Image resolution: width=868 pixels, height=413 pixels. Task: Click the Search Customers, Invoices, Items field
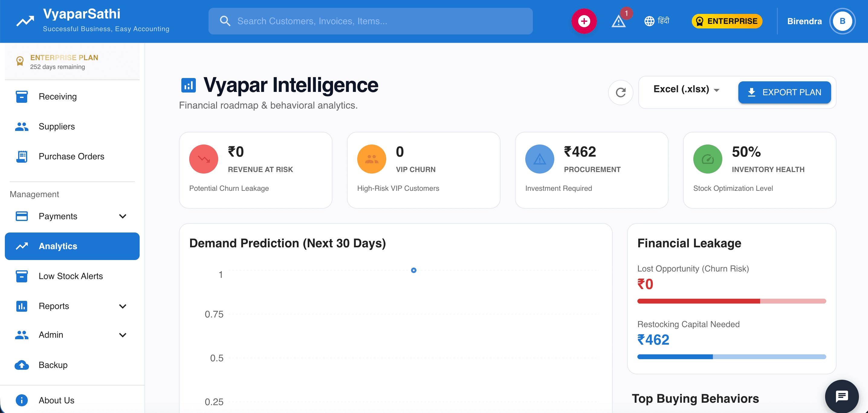pyautogui.click(x=370, y=21)
